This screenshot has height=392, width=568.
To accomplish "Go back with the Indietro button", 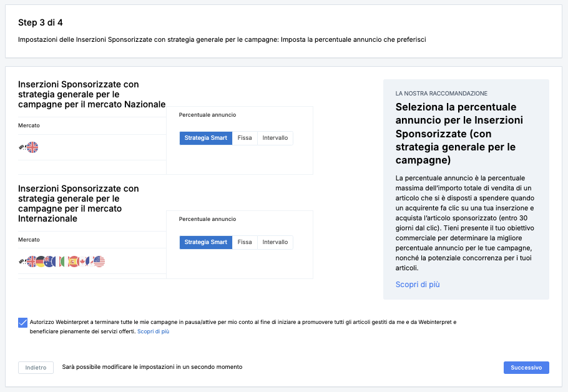I will tap(36, 368).
